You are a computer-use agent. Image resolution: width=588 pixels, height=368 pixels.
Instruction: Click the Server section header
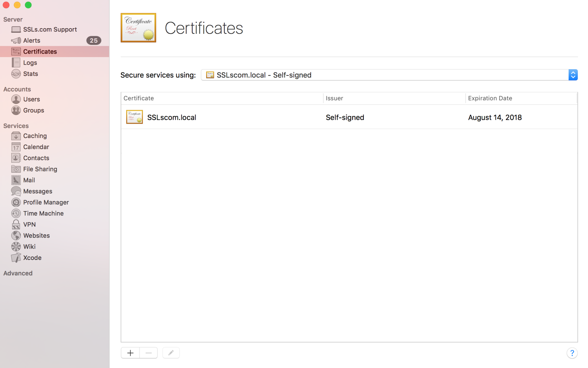(x=13, y=19)
